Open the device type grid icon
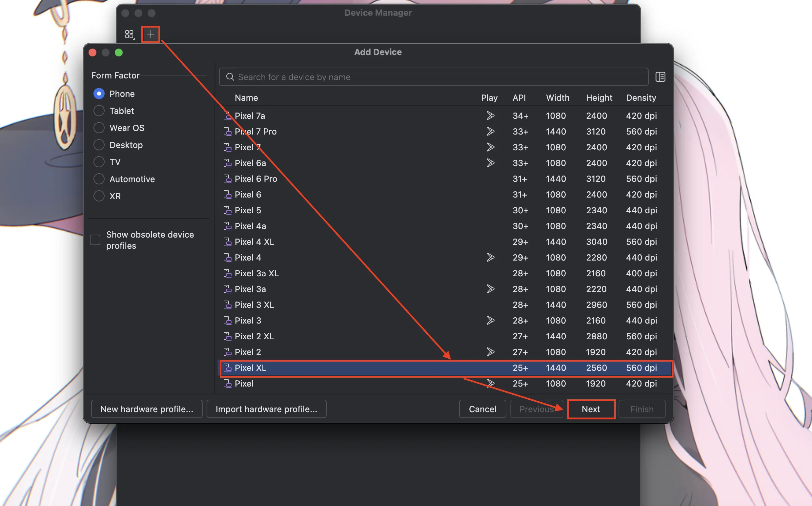812x506 pixels. [x=130, y=34]
